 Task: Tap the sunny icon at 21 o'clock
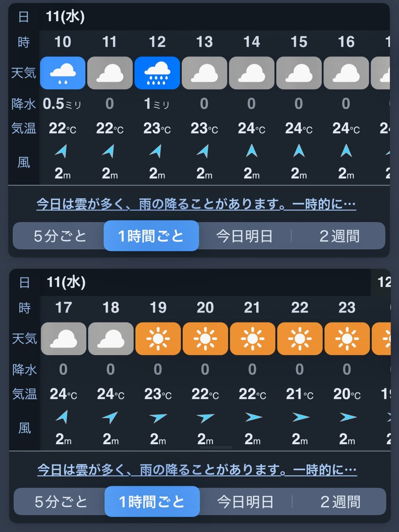(x=252, y=339)
